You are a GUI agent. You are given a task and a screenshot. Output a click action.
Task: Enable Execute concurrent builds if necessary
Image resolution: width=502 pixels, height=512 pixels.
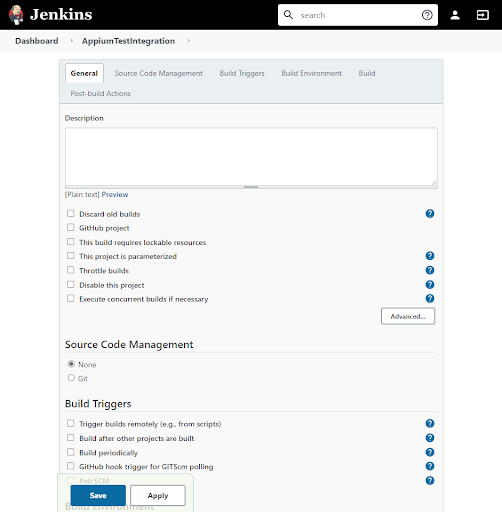pyautogui.click(x=70, y=298)
